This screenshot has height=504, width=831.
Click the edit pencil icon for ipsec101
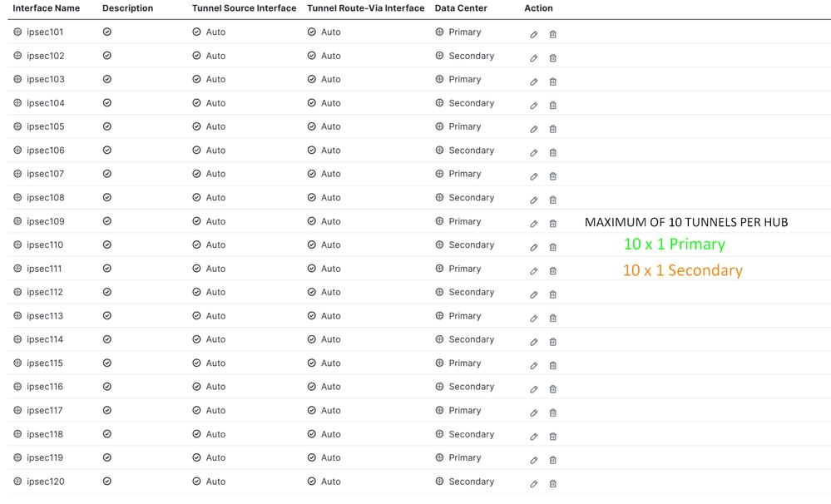point(534,34)
